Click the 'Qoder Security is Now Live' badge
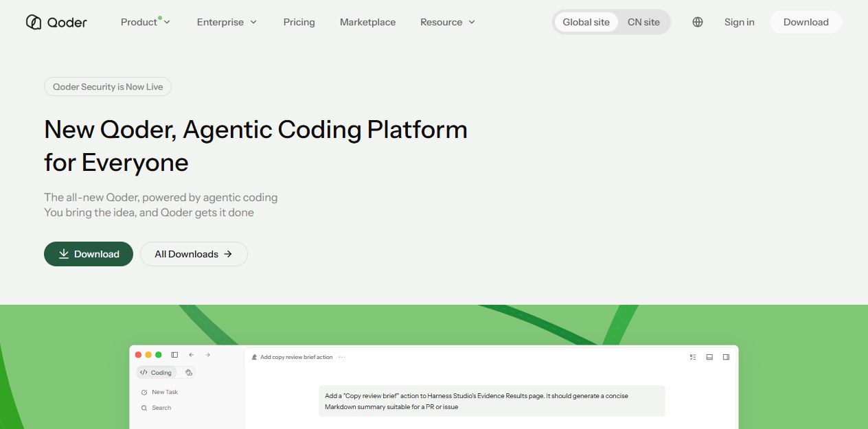The width and height of the screenshot is (868, 429). [x=108, y=86]
